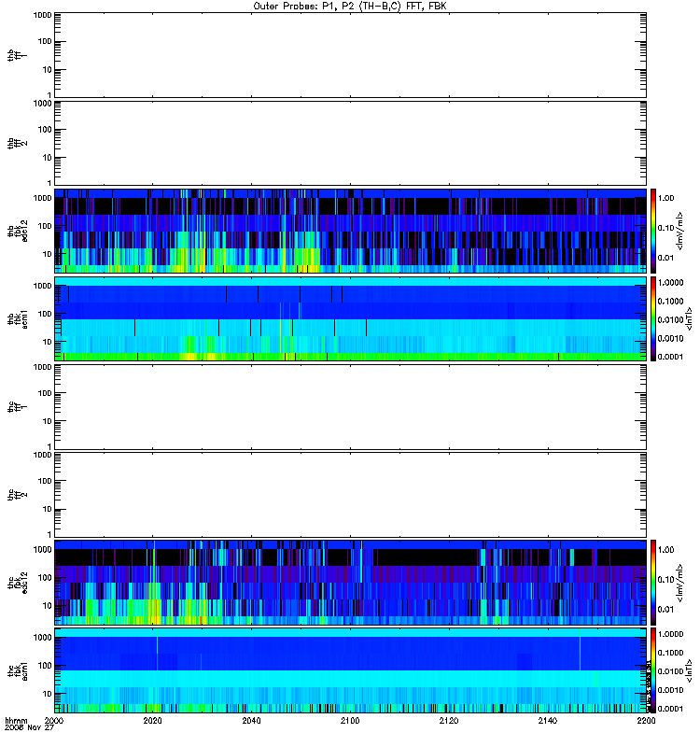Click the '2040' time axis label
This screenshot has height=747, width=700.
251,720
